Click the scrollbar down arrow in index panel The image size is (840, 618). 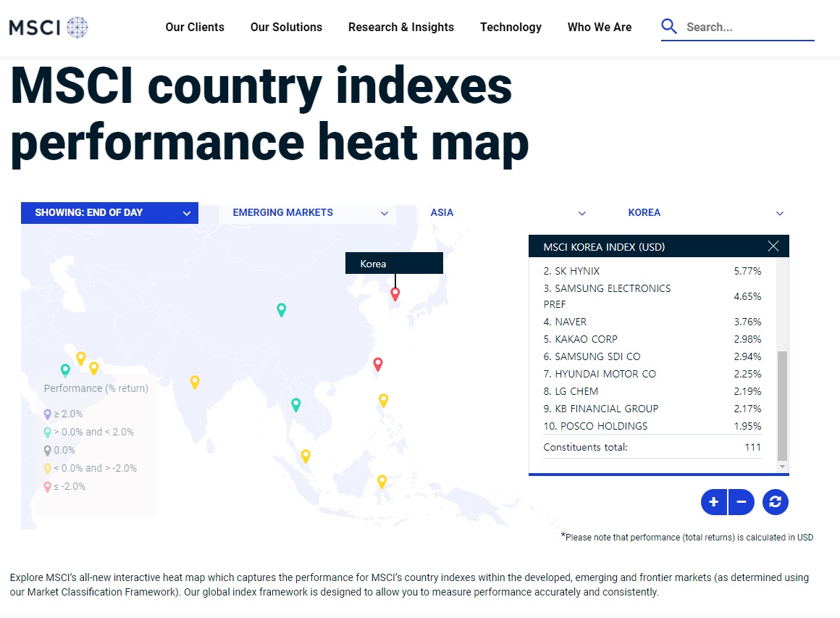click(782, 467)
